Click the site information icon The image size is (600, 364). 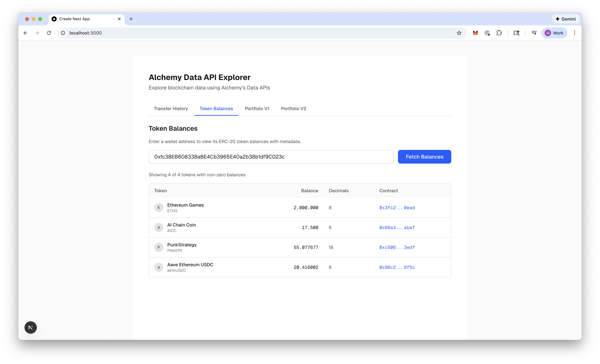(x=63, y=33)
